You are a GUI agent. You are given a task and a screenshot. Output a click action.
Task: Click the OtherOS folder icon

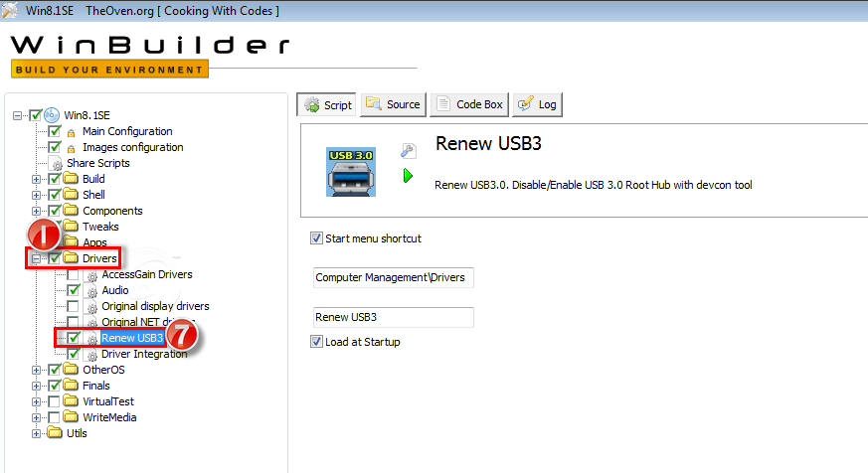[71, 369]
